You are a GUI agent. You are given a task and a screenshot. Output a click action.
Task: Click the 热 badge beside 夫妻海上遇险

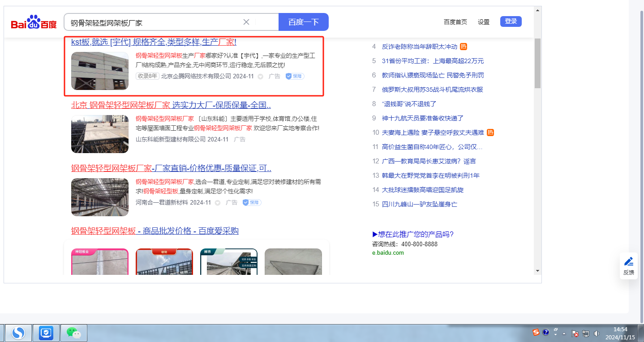490,133
